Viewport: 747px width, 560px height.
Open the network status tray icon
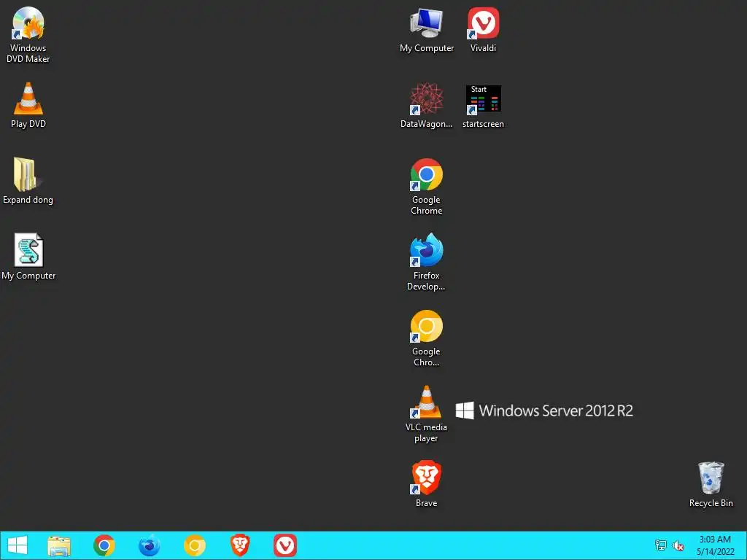point(660,545)
